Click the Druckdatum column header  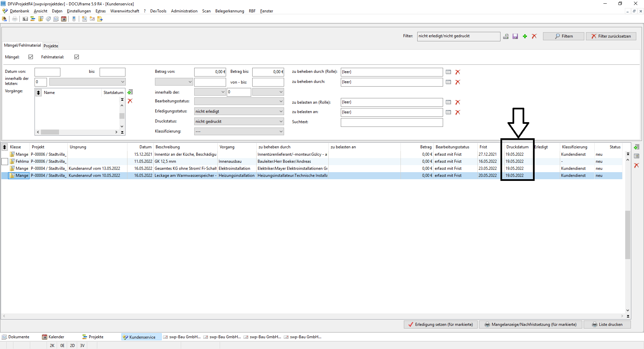518,147
